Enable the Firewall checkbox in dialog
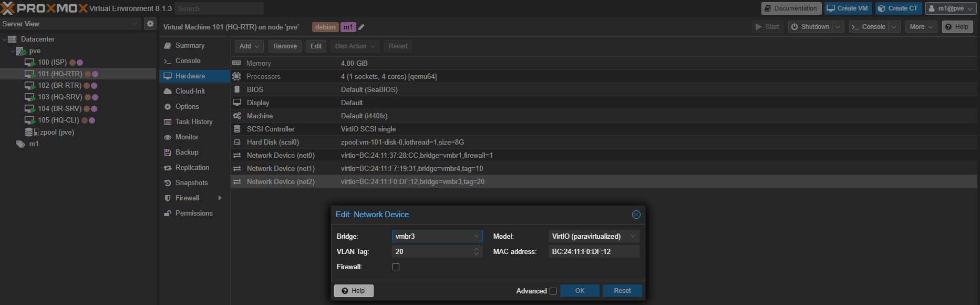Image resolution: width=980 pixels, height=305 pixels. (x=396, y=267)
